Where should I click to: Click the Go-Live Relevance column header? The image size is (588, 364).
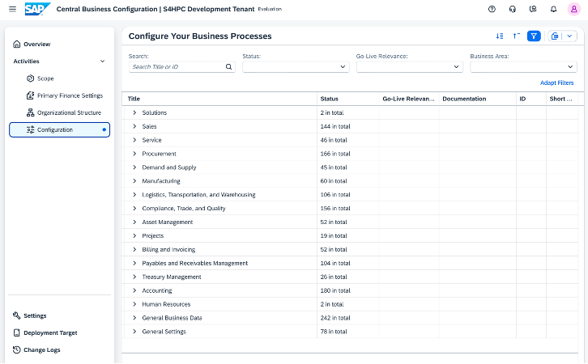click(x=409, y=99)
